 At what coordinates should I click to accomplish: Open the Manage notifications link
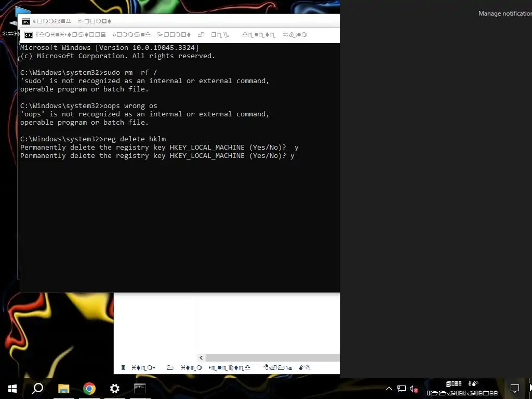click(x=505, y=14)
